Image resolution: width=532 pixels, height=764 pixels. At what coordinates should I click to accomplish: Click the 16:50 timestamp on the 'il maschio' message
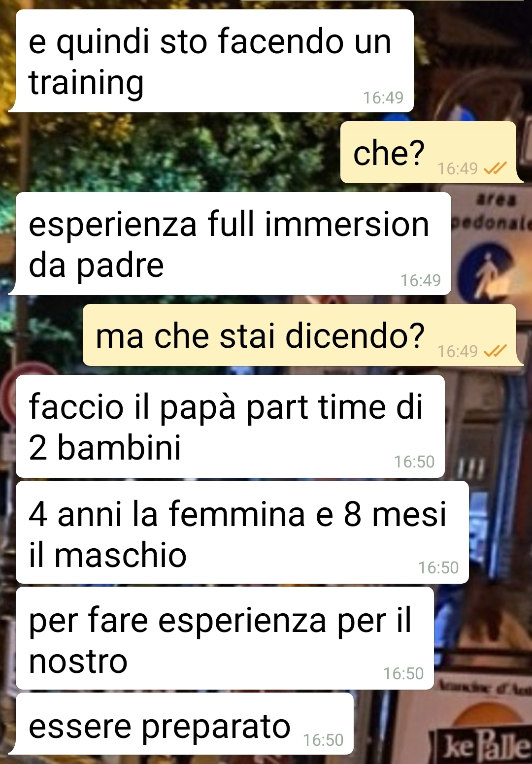(x=438, y=567)
